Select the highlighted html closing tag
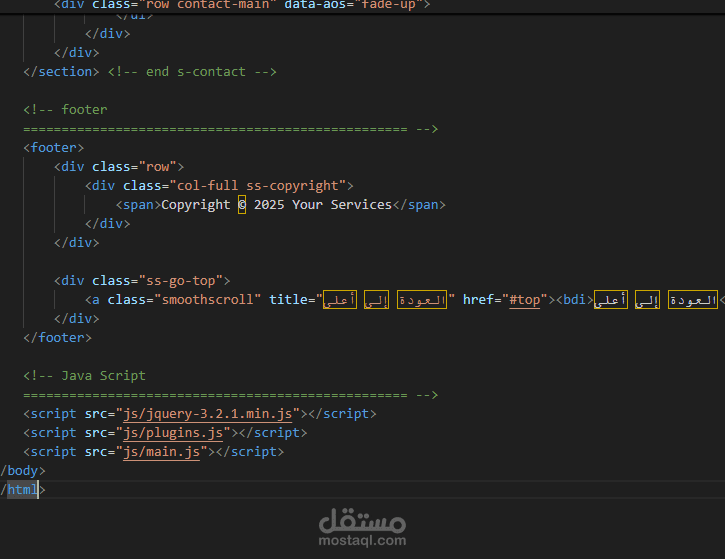Image resolution: width=725 pixels, height=559 pixels. pos(22,489)
